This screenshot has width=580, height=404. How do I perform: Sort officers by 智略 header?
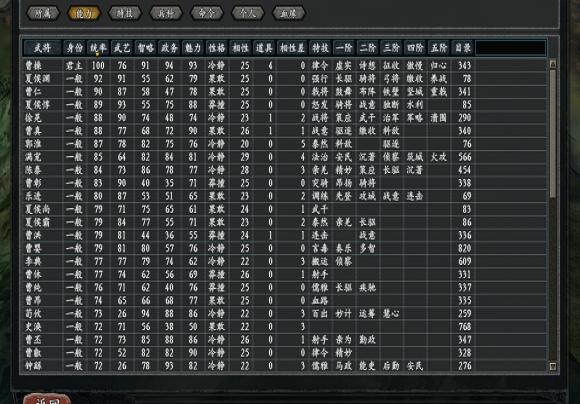click(x=145, y=48)
